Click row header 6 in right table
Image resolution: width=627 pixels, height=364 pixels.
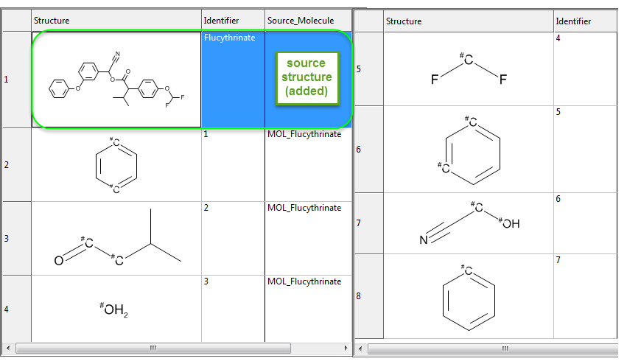(x=369, y=149)
